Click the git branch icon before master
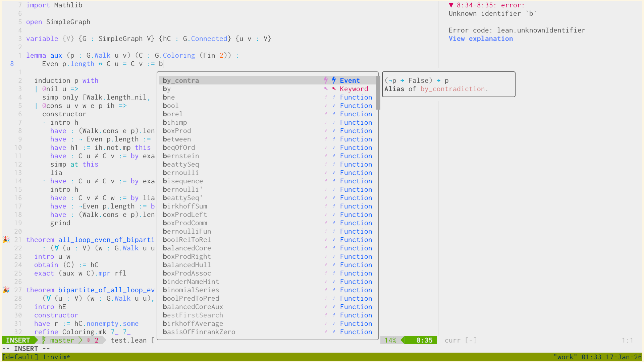644x362 pixels. pos(44,340)
